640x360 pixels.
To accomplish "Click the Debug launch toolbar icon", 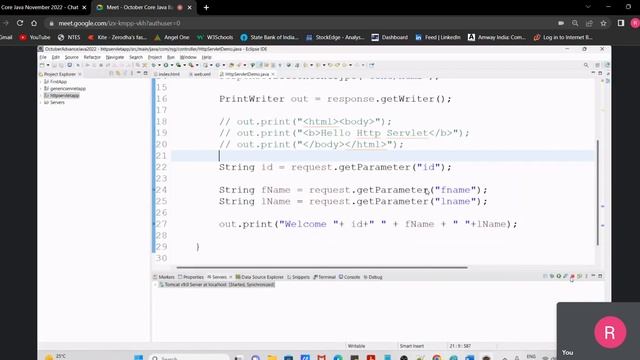I will (154, 65).
